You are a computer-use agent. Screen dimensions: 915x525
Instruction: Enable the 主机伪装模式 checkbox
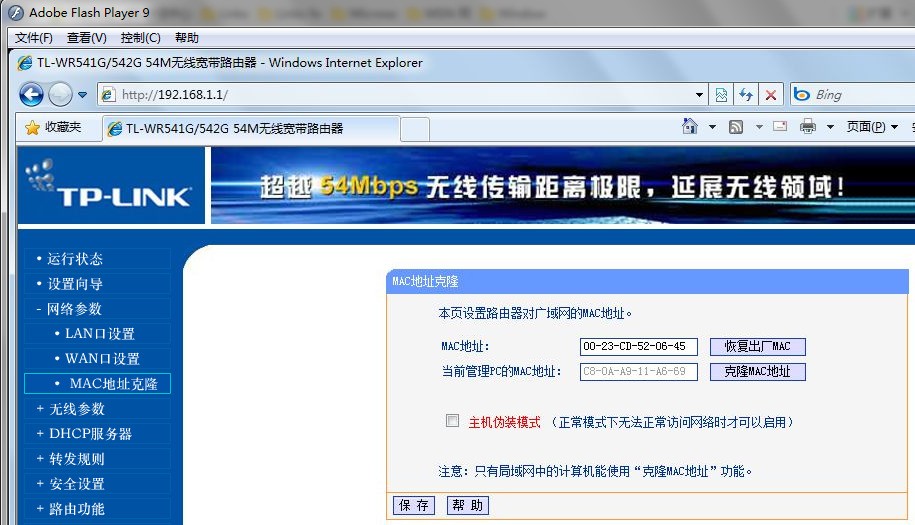click(x=452, y=421)
